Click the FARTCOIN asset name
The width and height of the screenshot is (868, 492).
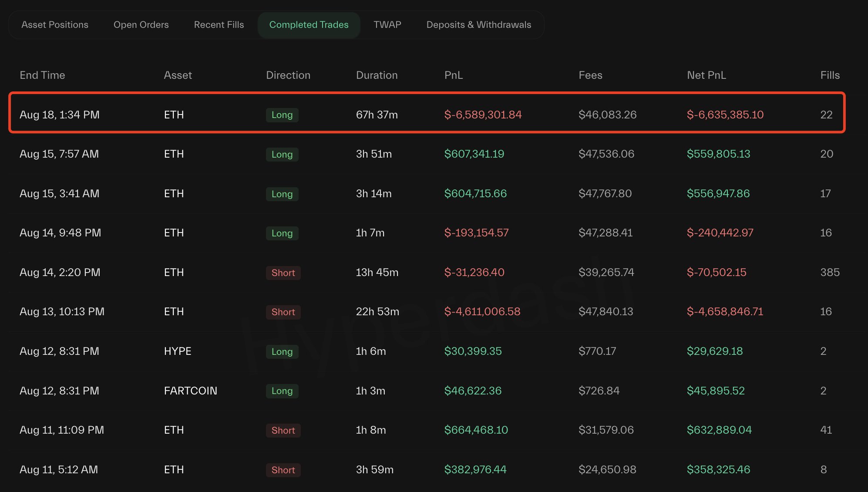click(190, 391)
